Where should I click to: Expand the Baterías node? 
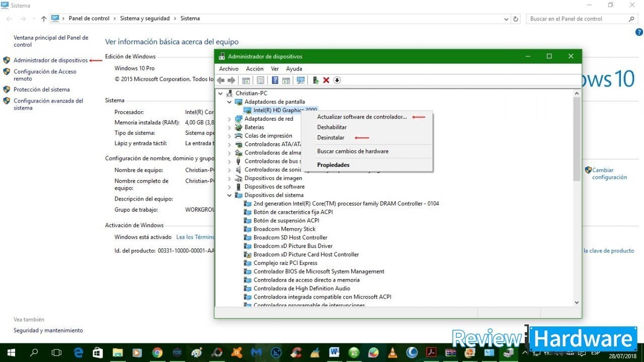[x=229, y=127]
